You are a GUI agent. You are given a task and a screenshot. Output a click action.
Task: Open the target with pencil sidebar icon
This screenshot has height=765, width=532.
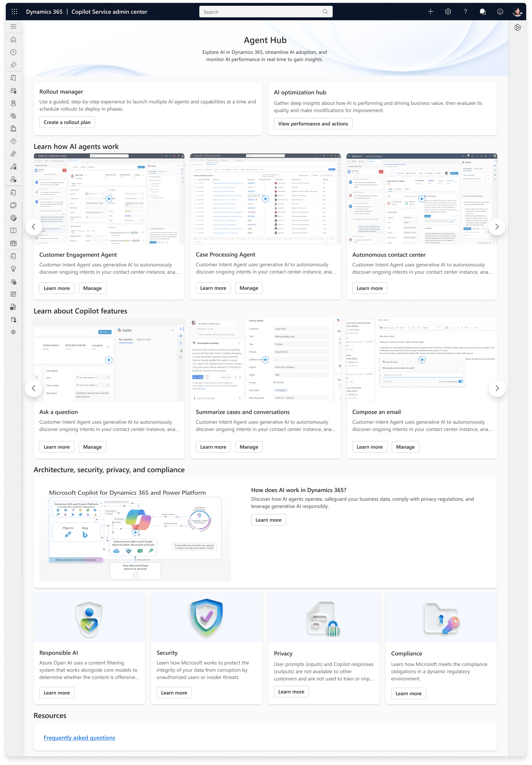pyautogui.click(x=13, y=218)
